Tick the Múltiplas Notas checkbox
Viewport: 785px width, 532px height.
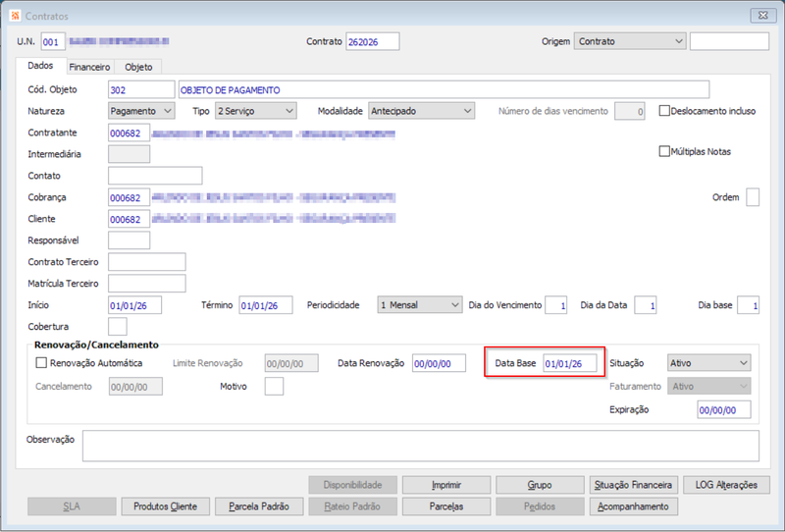point(664,151)
